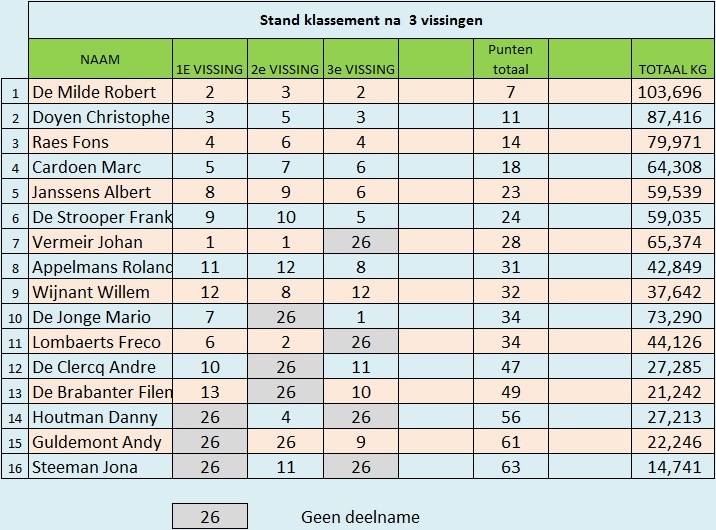The image size is (716, 530).
Task: Click the 3e VISSING column header
Action: [361, 59]
